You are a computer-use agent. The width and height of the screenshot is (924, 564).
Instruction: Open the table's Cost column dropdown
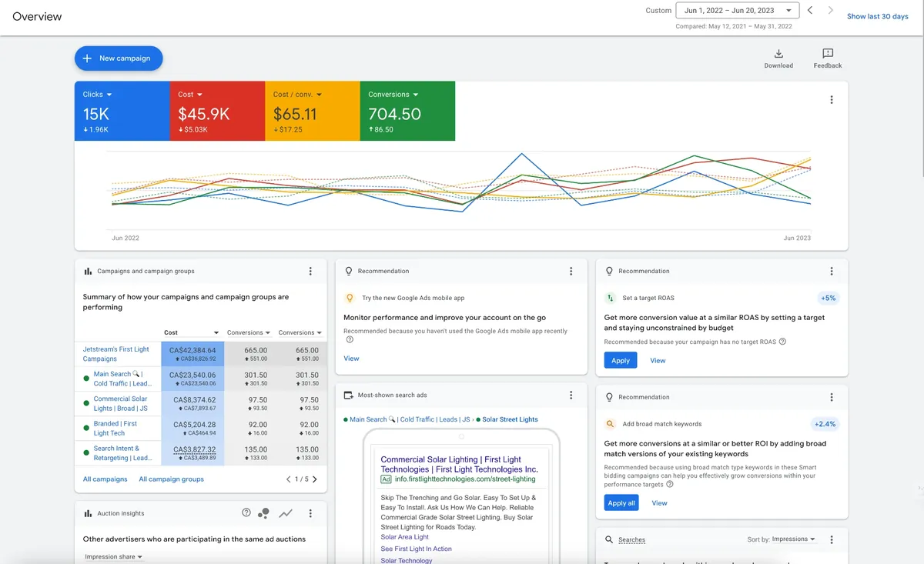pyautogui.click(x=192, y=333)
